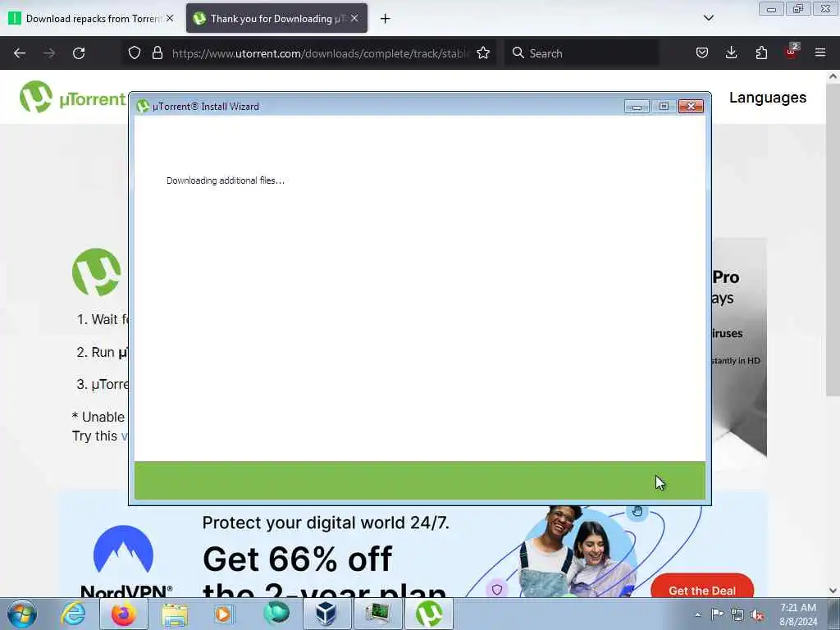Open Windows Explorer folder from taskbar
The height and width of the screenshot is (630, 840).
click(175, 614)
